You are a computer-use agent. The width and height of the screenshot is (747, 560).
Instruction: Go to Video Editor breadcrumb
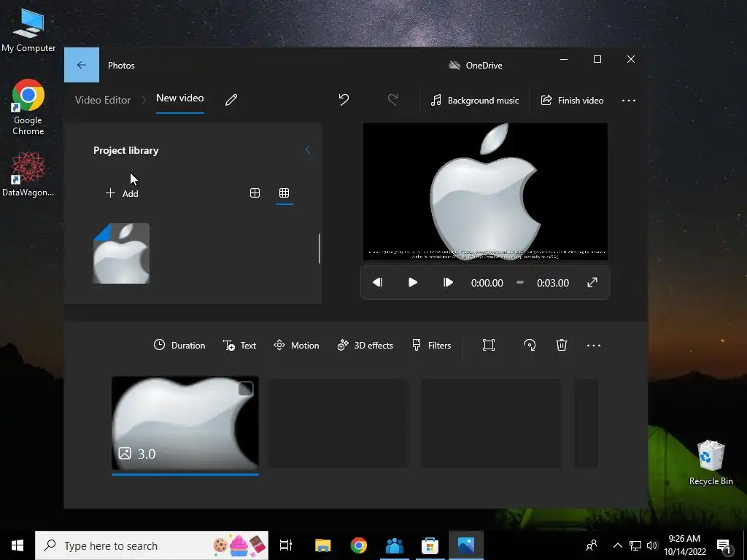(x=103, y=100)
